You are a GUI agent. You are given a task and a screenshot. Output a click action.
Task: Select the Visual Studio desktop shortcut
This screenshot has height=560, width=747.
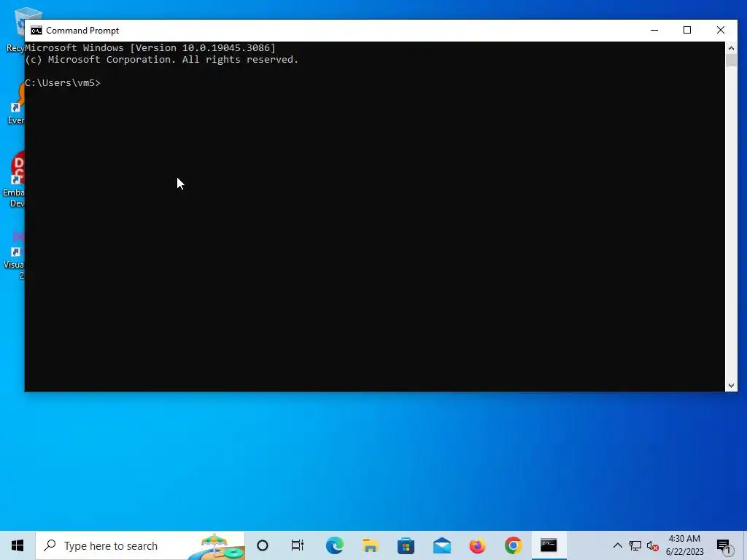pyautogui.click(x=15, y=255)
